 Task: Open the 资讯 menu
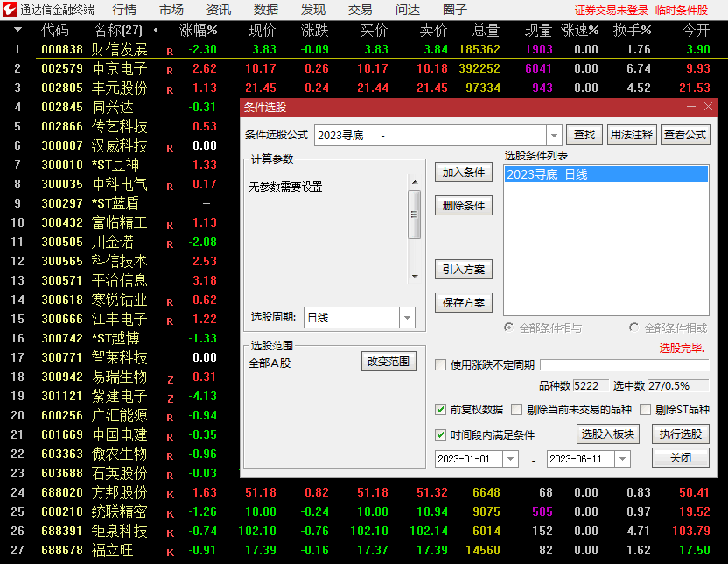219,10
